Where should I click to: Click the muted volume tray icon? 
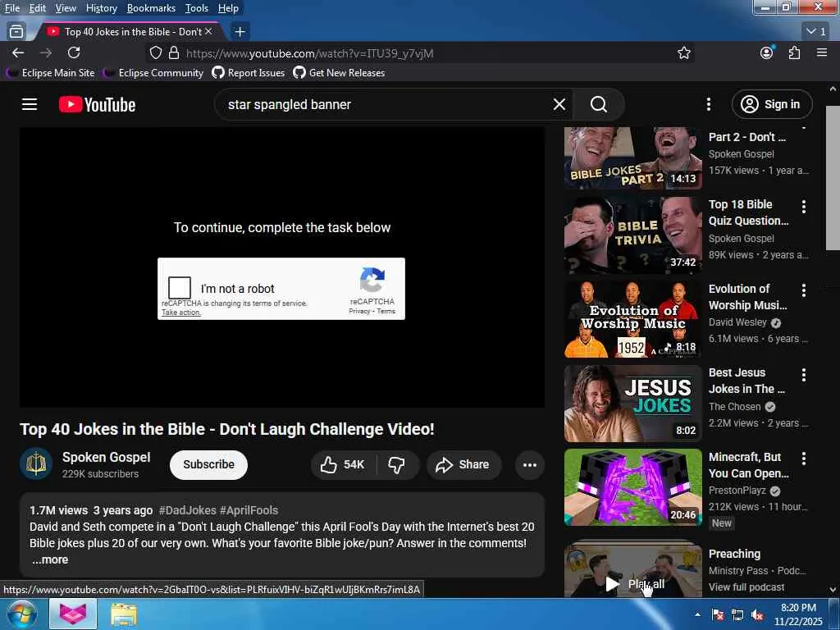click(x=757, y=614)
